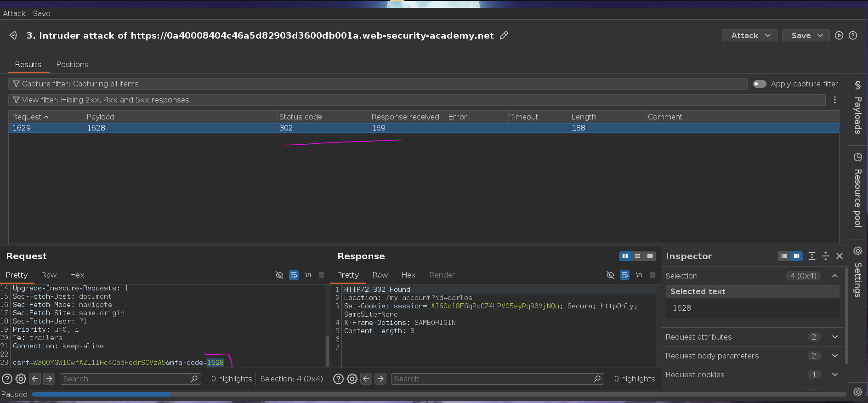This screenshot has width=868, height=403.
Task: Switch to the Results tab
Action: pyautogui.click(x=28, y=64)
